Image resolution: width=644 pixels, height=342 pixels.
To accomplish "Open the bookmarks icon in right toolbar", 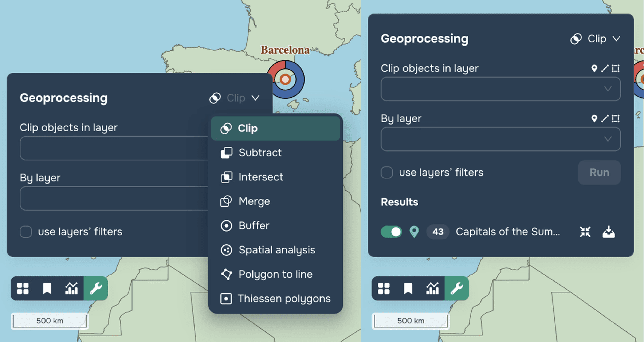I will click(x=408, y=288).
